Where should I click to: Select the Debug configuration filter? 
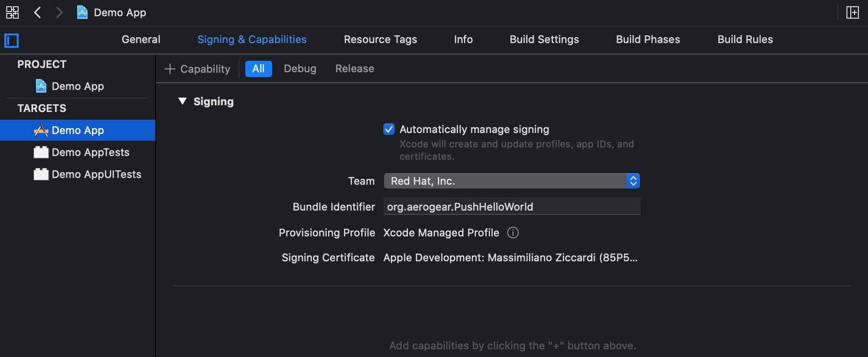click(x=300, y=69)
